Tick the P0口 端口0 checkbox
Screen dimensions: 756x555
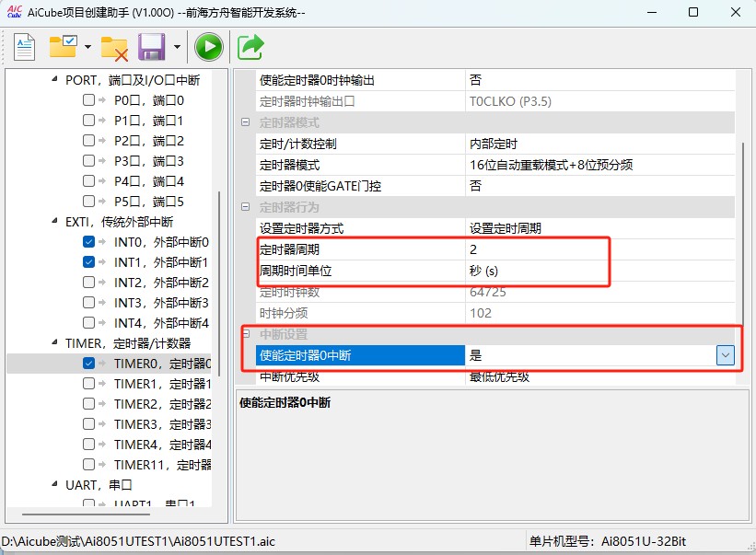[x=88, y=99]
